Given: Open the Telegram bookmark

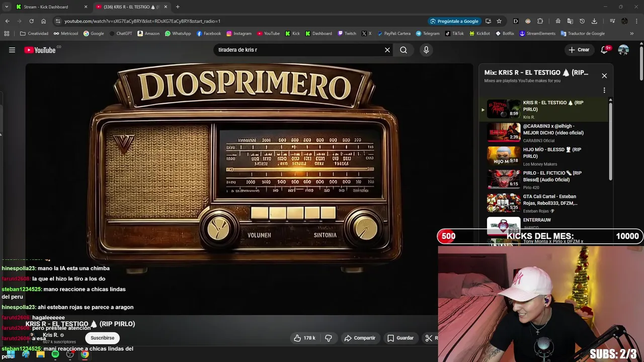Looking at the screenshot, I should pos(428,34).
